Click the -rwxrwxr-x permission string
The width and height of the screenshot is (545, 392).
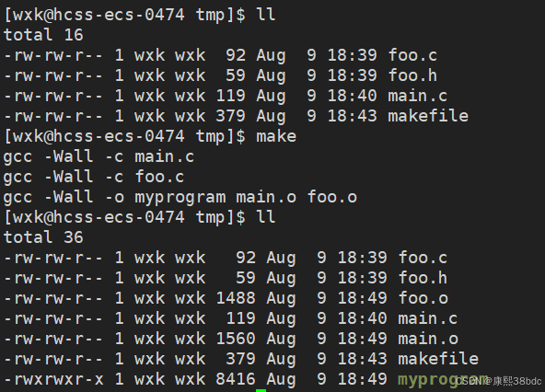click(x=53, y=379)
